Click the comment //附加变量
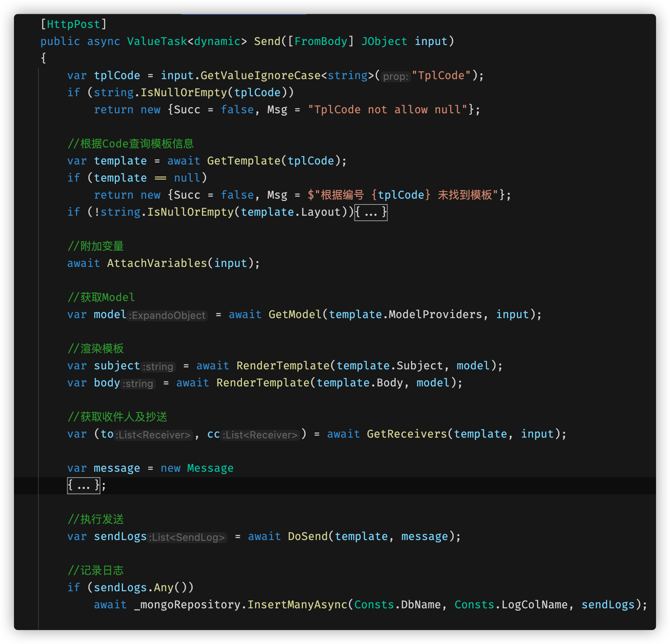The width and height of the screenshot is (670, 644). point(95,246)
